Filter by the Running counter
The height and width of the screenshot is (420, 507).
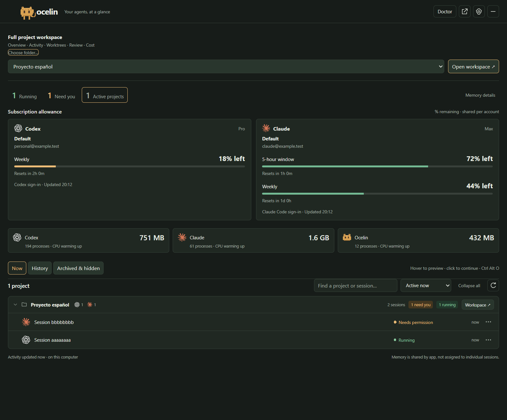point(24,95)
